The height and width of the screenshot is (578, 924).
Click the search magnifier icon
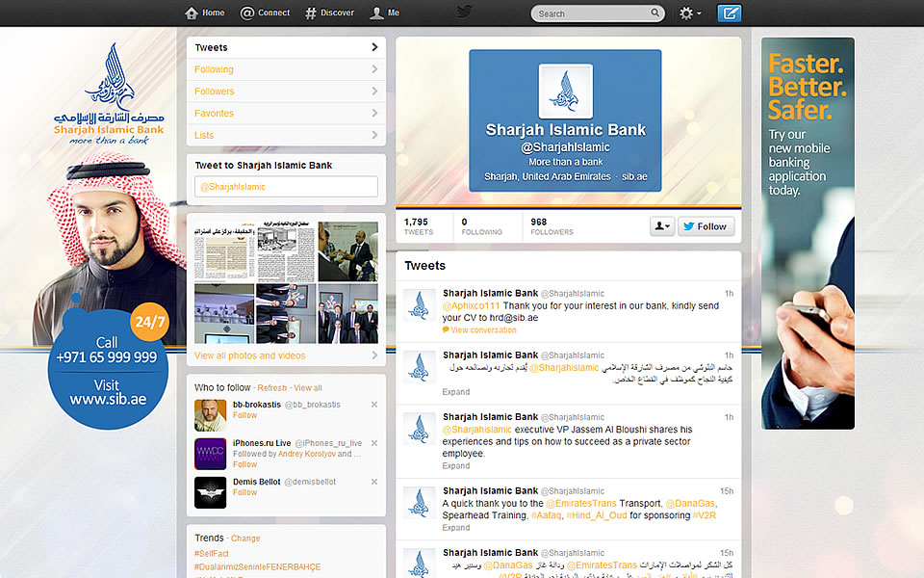tap(655, 13)
